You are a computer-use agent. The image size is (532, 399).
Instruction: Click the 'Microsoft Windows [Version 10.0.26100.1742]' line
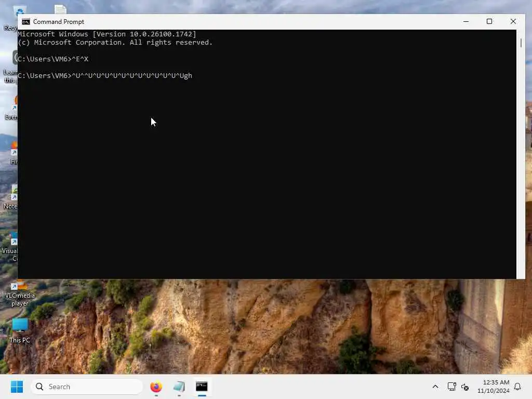pyautogui.click(x=107, y=34)
